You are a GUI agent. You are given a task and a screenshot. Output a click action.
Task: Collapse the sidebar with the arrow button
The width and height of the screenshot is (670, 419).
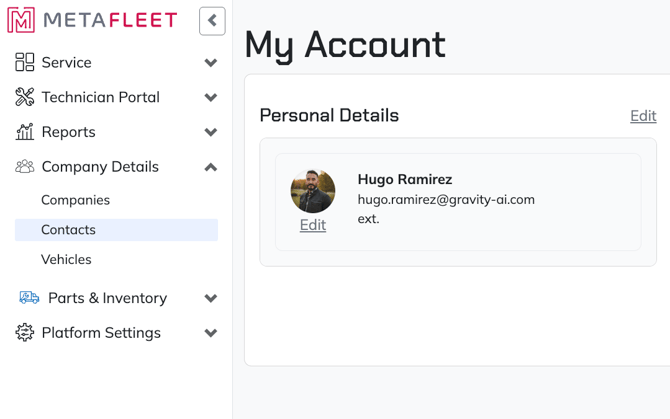tap(212, 20)
